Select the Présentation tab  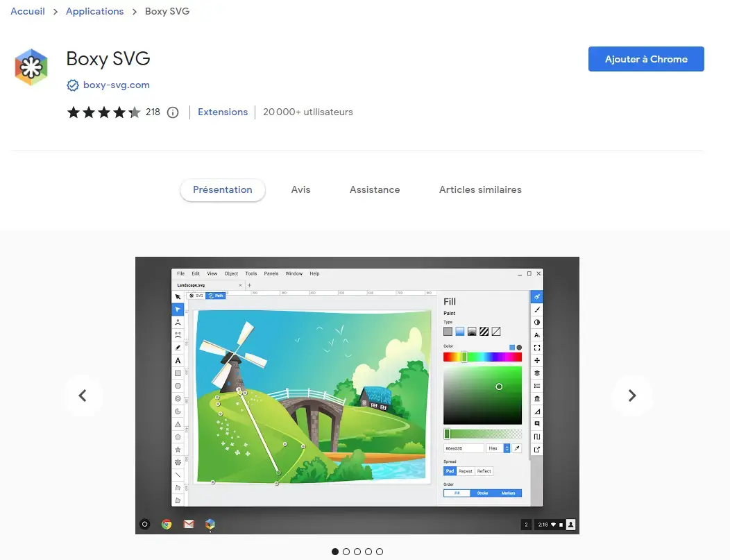click(x=223, y=190)
